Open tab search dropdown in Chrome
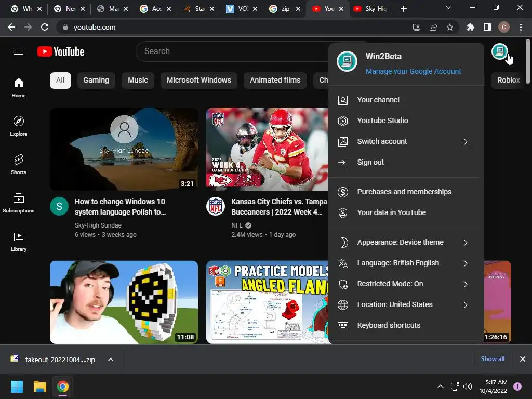The height and width of the screenshot is (399, 532). (x=448, y=7)
